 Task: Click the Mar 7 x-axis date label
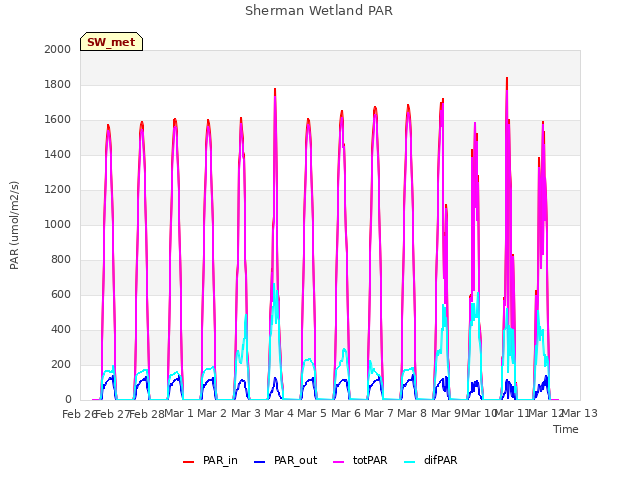(x=379, y=413)
